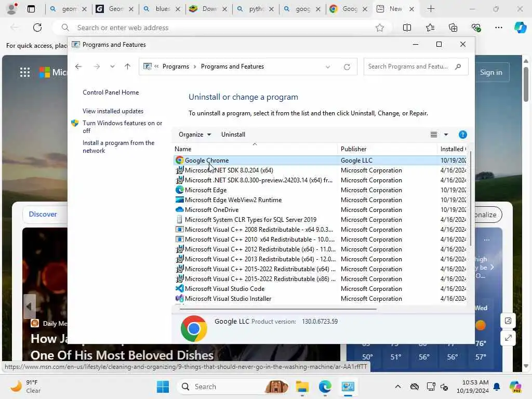Expand the breadcrumb overflow chevrons
The width and height of the screenshot is (532, 399).
pyautogui.click(x=156, y=66)
